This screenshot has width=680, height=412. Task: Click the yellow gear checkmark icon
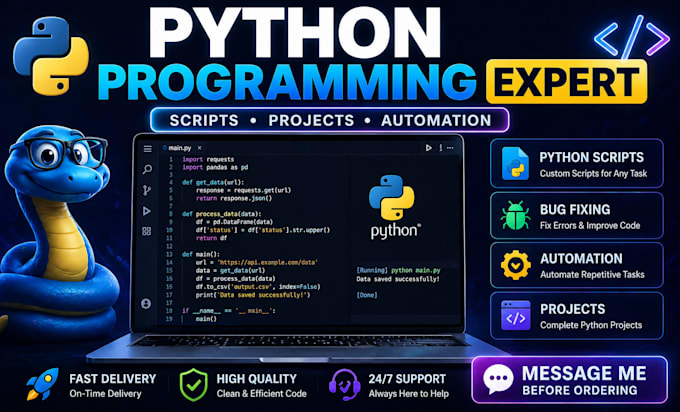click(x=516, y=265)
